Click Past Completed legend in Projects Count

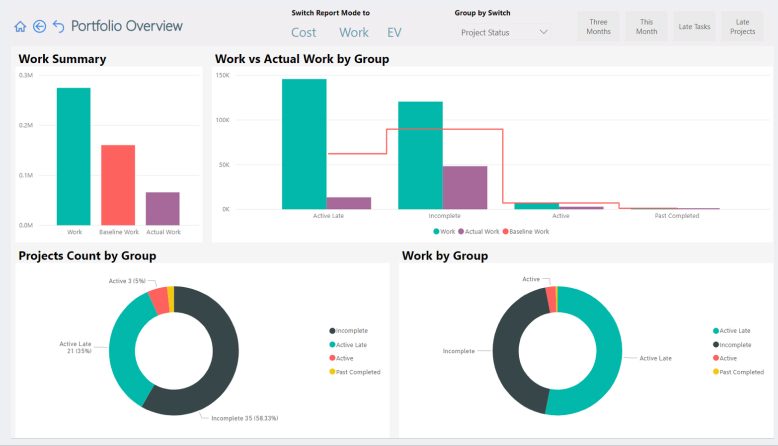coord(355,372)
